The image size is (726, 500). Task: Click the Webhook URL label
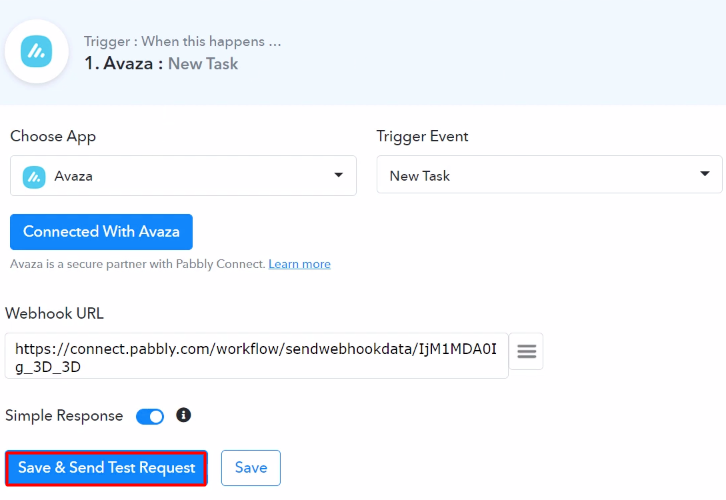pyautogui.click(x=54, y=313)
